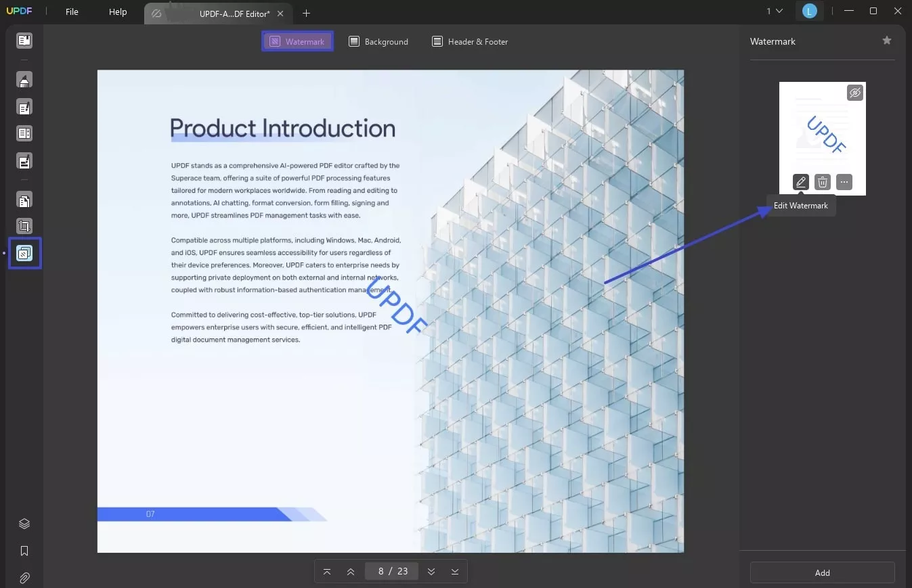912x588 pixels.
Task: Open Reader mode in left sidebar
Action: [24, 41]
